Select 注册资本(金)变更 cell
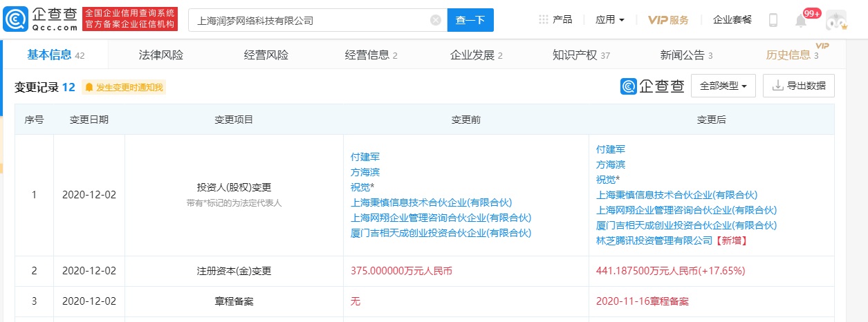 [x=234, y=272]
